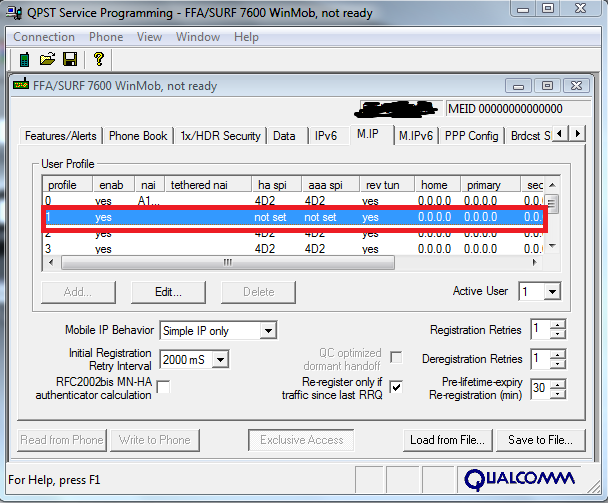Click the 'enab' column header
Viewport: 608px width, 503px height.
point(114,185)
